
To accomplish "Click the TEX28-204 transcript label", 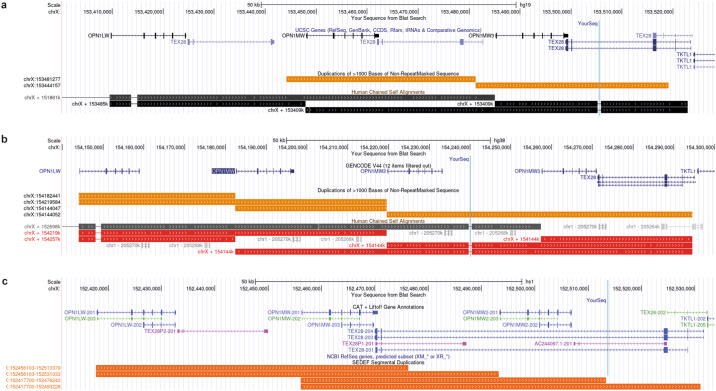I will click(x=360, y=331).
